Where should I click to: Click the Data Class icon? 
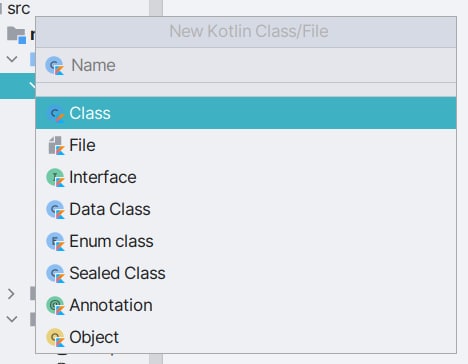click(x=55, y=210)
